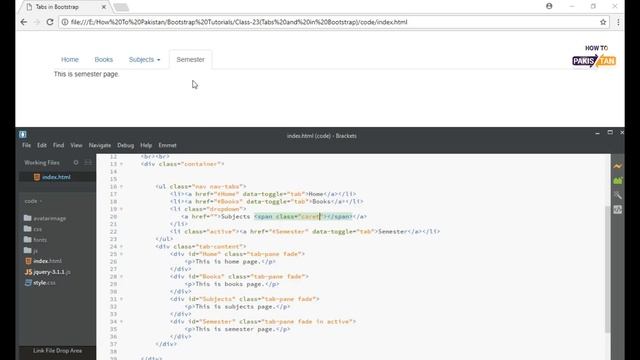Switch to the Home tab on webpage
The width and height of the screenshot is (640, 360).
click(70, 60)
